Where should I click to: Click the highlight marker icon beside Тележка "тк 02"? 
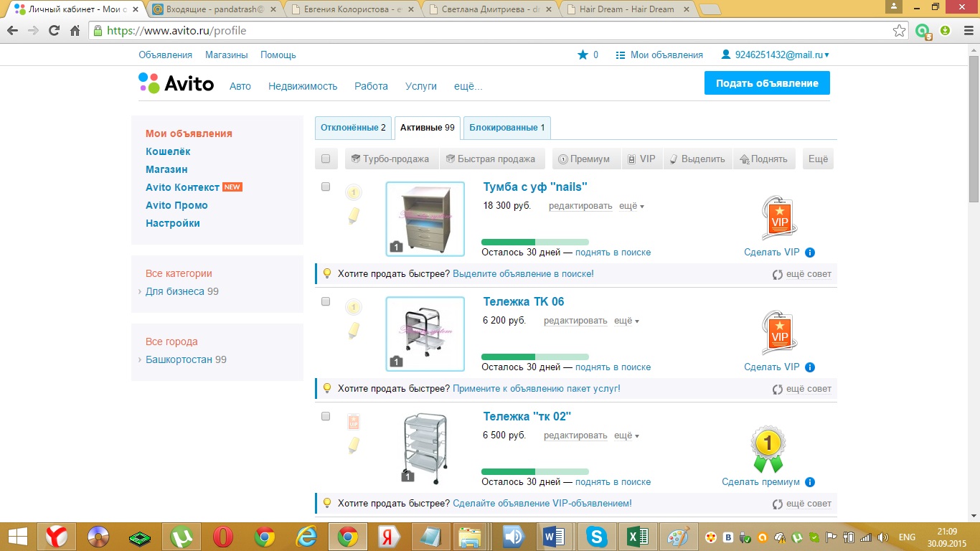pyautogui.click(x=353, y=445)
